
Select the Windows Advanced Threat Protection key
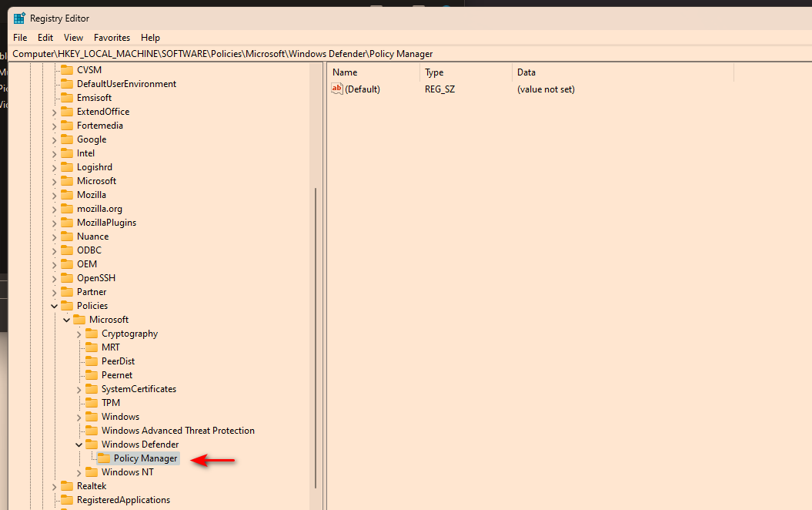(x=178, y=431)
